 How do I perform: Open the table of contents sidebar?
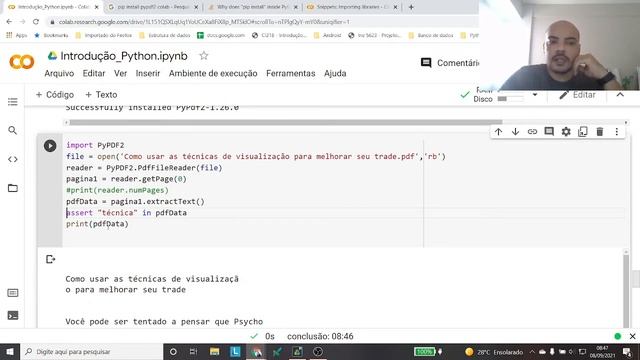(13, 102)
